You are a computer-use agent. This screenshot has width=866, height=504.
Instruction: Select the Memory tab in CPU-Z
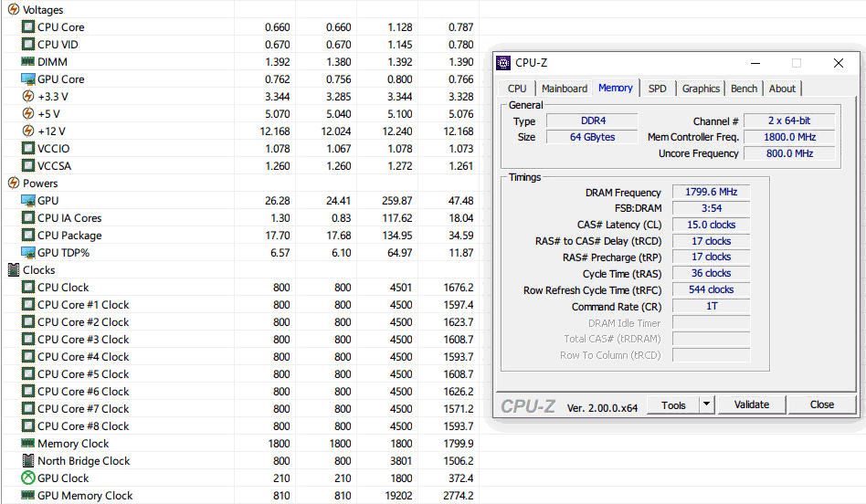tap(616, 88)
